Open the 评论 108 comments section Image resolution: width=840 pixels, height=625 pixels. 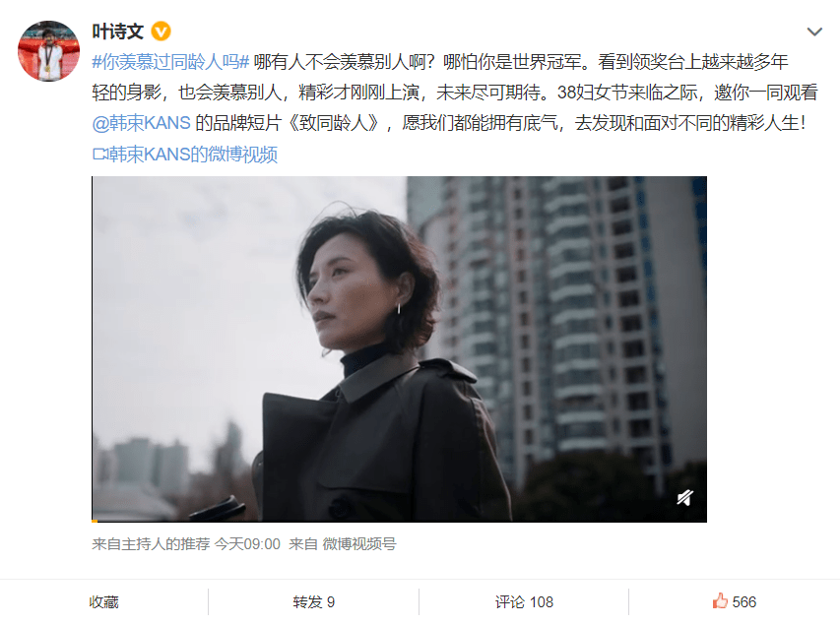click(x=524, y=602)
